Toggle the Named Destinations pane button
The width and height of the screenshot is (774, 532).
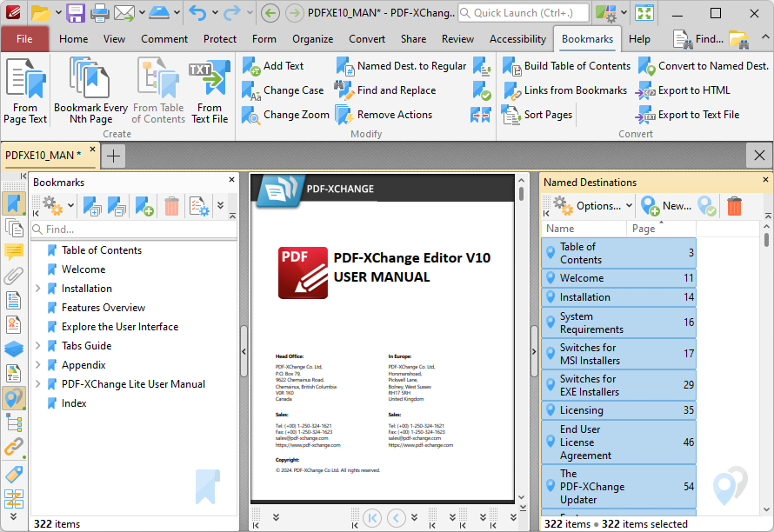click(x=14, y=398)
